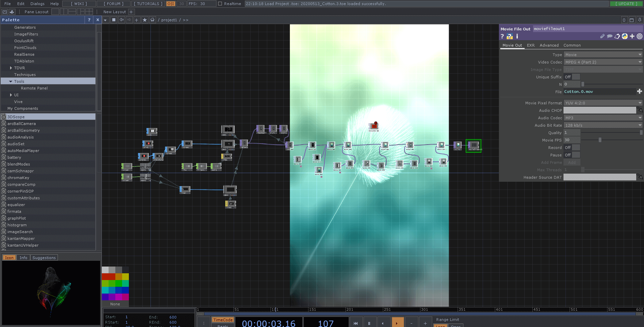Toggle the Pause Off switch
This screenshot has height=327, width=644.
[572, 155]
